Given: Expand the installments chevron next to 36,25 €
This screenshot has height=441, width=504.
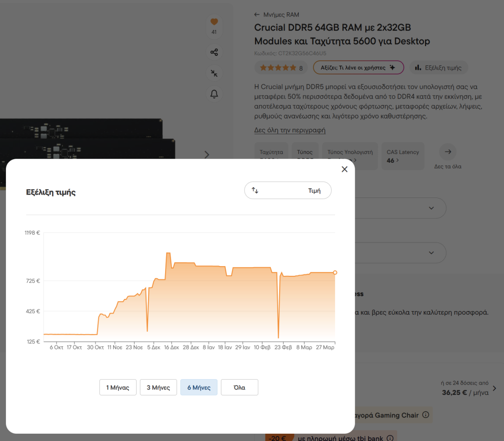Looking at the screenshot, I should click(494, 388).
